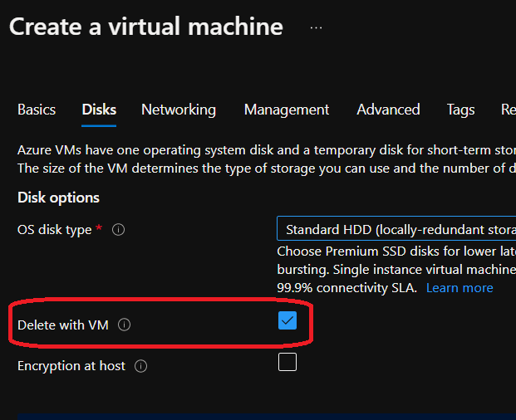This screenshot has height=420, width=516.
Task: Open the Management tab
Action: (x=287, y=110)
